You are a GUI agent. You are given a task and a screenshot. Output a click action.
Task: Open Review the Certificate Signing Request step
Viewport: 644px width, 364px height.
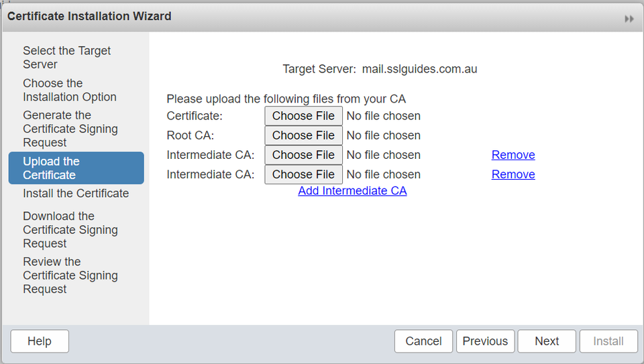click(x=70, y=275)
